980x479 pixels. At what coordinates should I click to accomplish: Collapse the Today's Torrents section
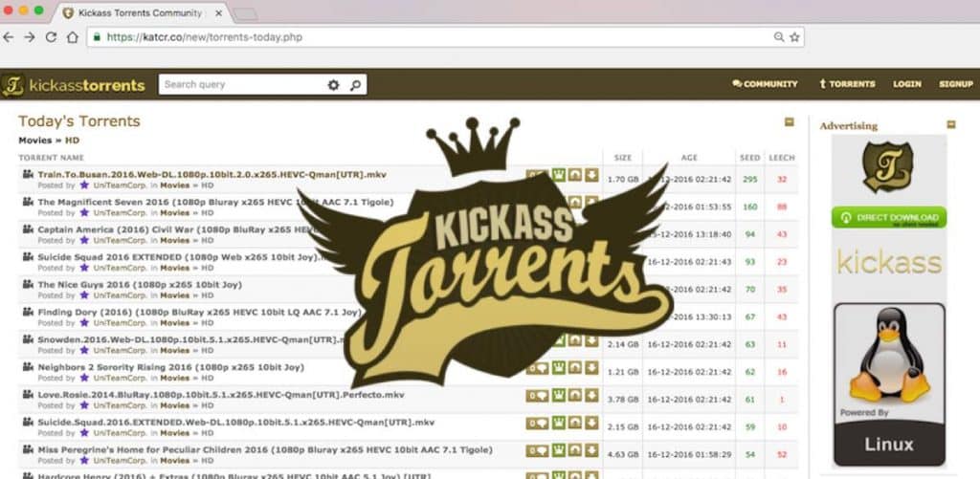(x=789, y=122)
